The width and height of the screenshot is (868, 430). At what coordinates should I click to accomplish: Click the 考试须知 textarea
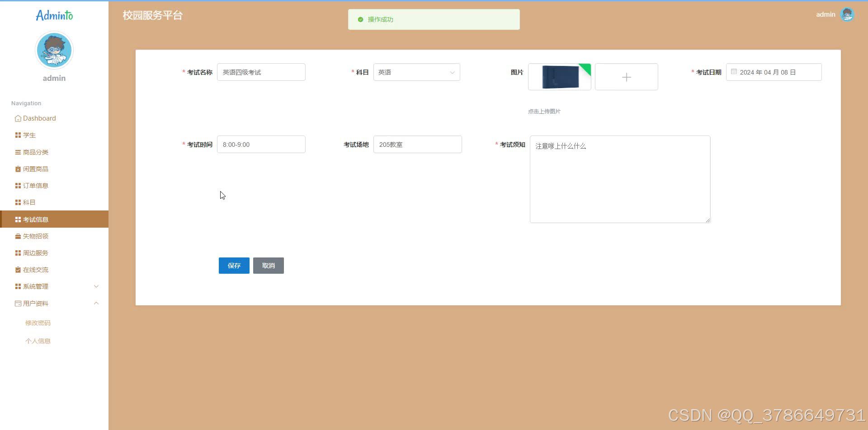pyautogui.click(x=620, y=179)
